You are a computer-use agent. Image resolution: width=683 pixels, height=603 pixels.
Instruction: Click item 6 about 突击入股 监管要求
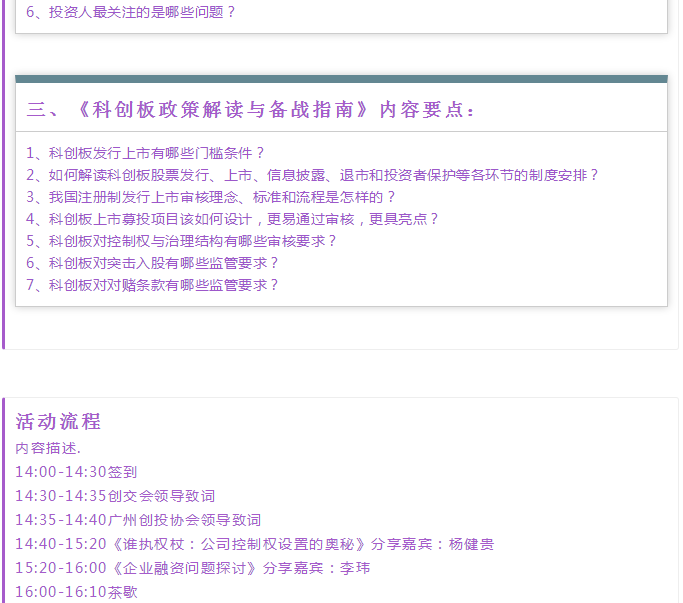pyautogui.click(x=152, y=263)
